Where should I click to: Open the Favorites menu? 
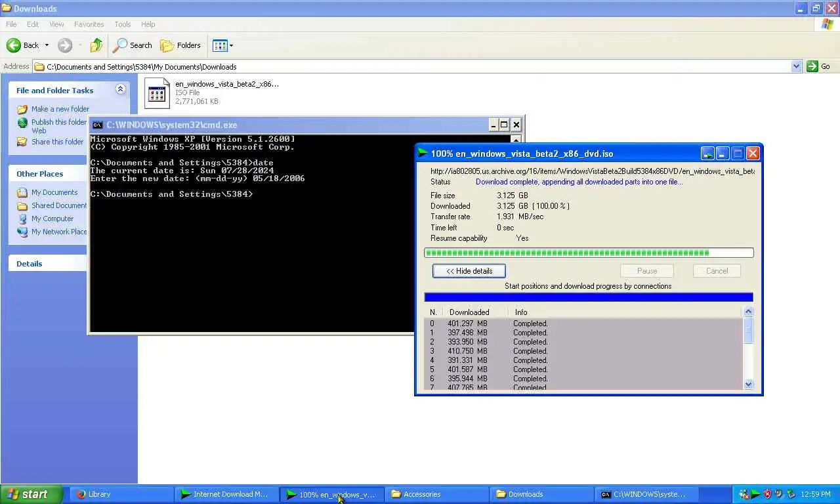pyautogui.click(x=89, y=24)
